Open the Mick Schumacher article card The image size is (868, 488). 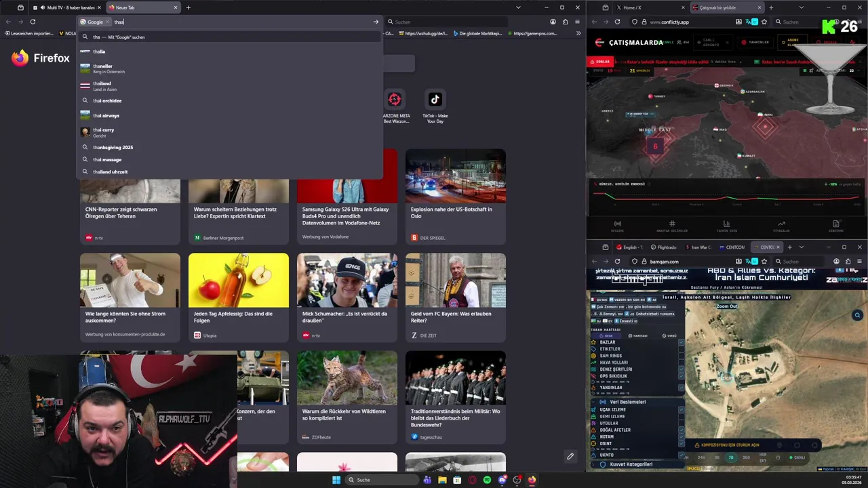click(x=347, y=297)
